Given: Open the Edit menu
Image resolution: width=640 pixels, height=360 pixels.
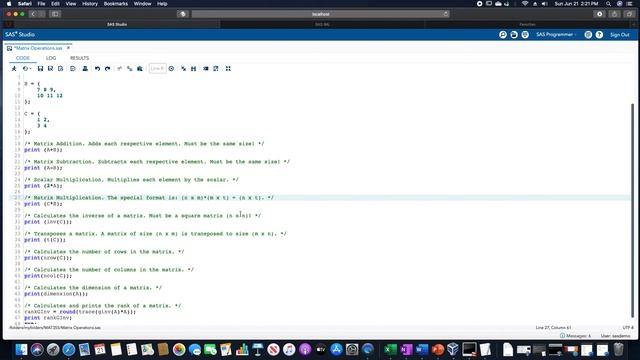Looking at the screenshot, I should click(55, 4).
